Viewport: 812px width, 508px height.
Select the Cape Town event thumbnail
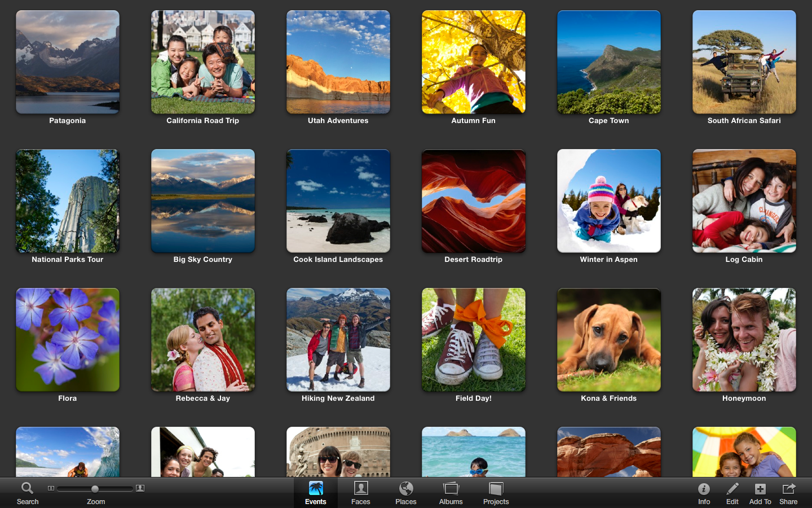click(609, 62)
